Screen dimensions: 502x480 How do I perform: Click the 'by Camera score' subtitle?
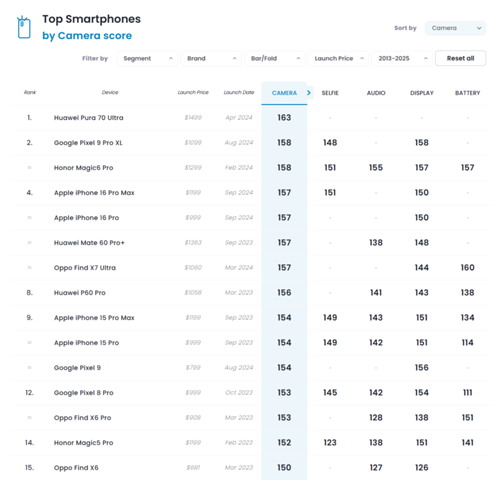[x=87, y=36]
